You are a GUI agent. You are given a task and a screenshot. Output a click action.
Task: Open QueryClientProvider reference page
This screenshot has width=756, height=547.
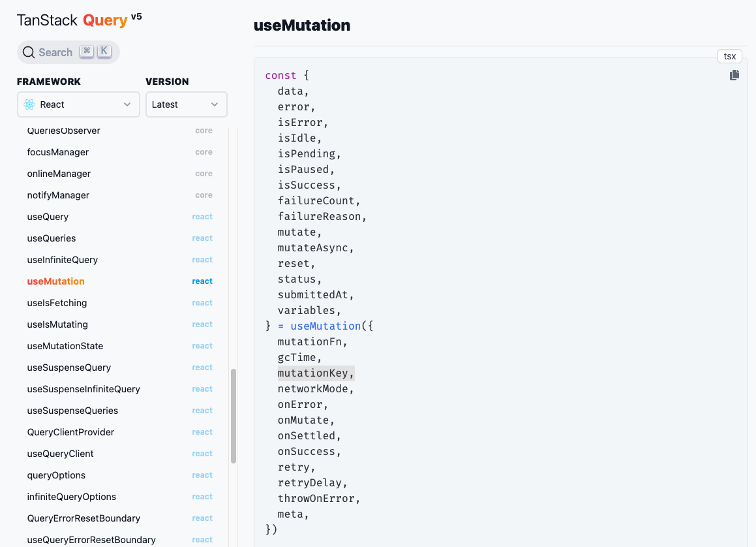(x=71, y=432)
